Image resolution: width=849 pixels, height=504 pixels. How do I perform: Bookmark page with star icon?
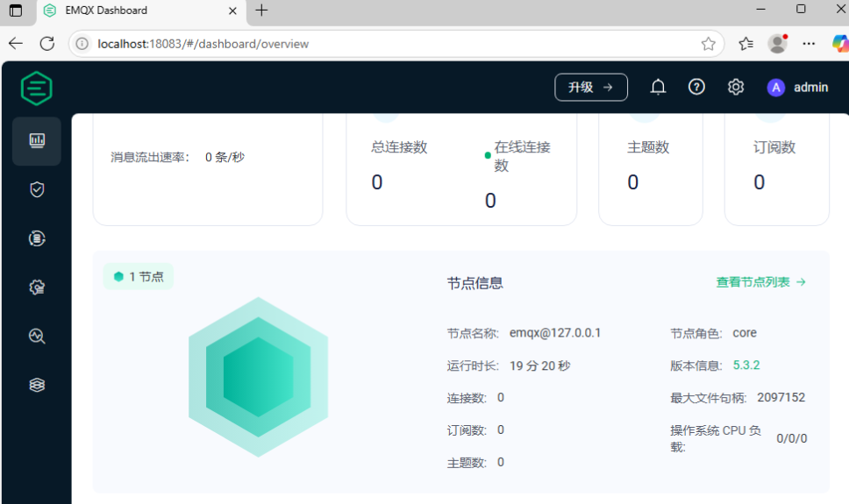[708, 44]
